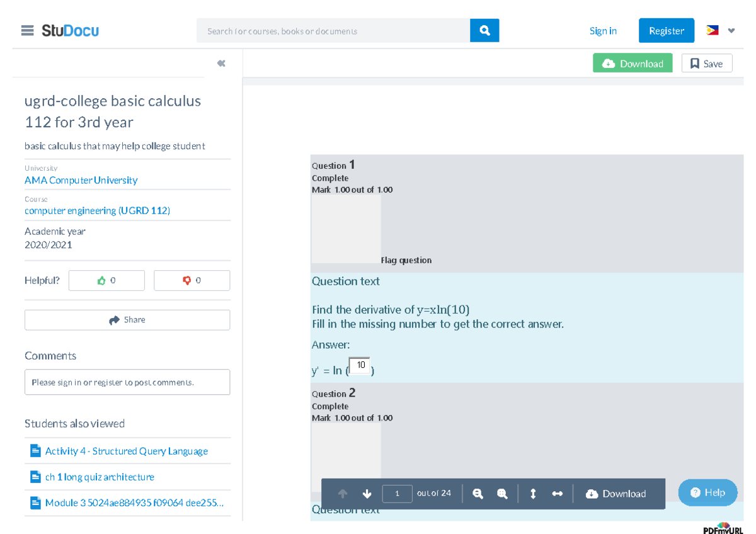Click the magnifying glass search button
Viewport: 756px width, 534px height.
pyautogui.click(x=484, y=30)
